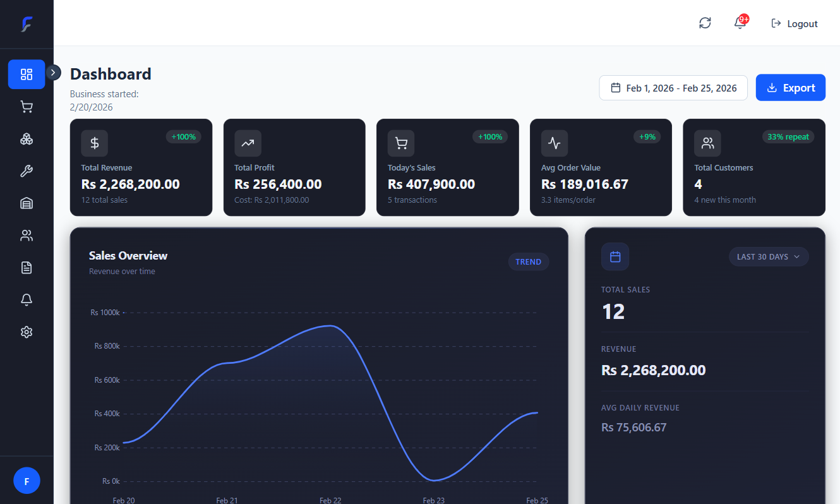This screenshot has height=504, width=840.
Task: Click the Dashboard heading title
Action: click(111, 74)
